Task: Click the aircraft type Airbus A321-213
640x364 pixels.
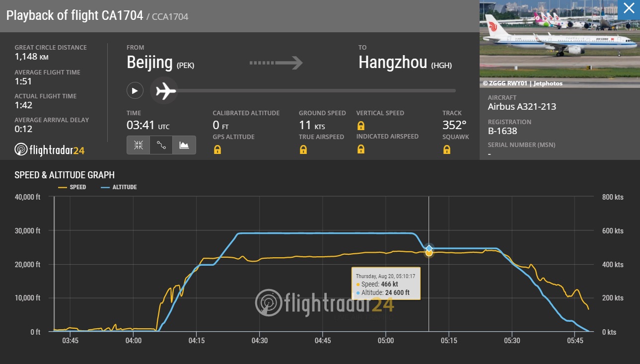Action: 522,107
